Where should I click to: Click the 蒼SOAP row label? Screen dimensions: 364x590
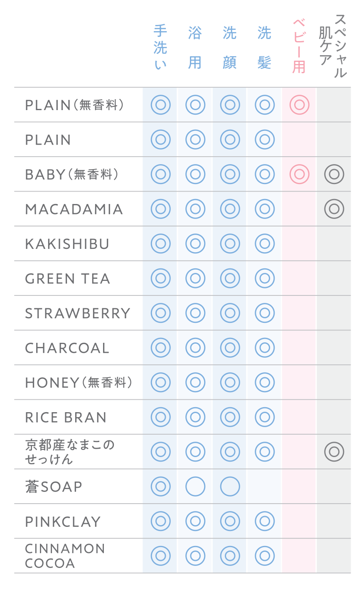point(54,487)
